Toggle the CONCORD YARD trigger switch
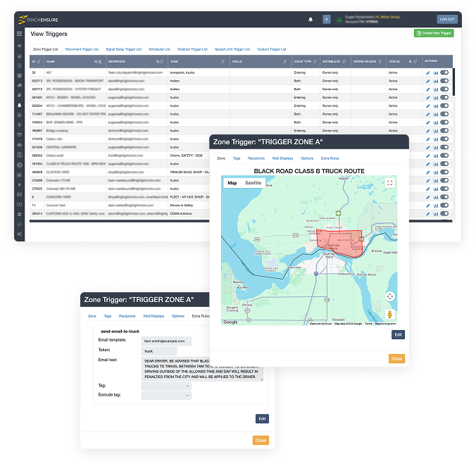 click(444, 197)
